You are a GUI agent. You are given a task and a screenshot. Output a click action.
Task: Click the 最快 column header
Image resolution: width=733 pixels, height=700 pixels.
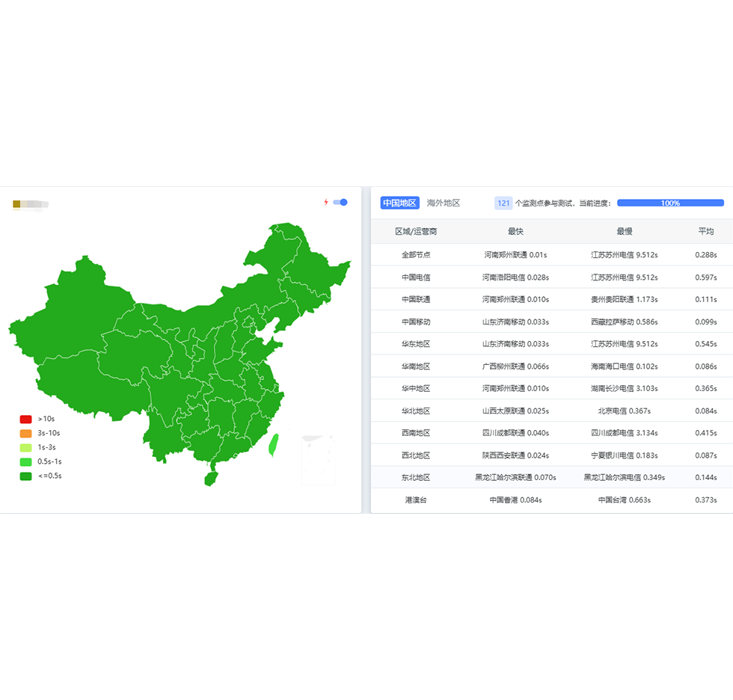click(515, 232)
